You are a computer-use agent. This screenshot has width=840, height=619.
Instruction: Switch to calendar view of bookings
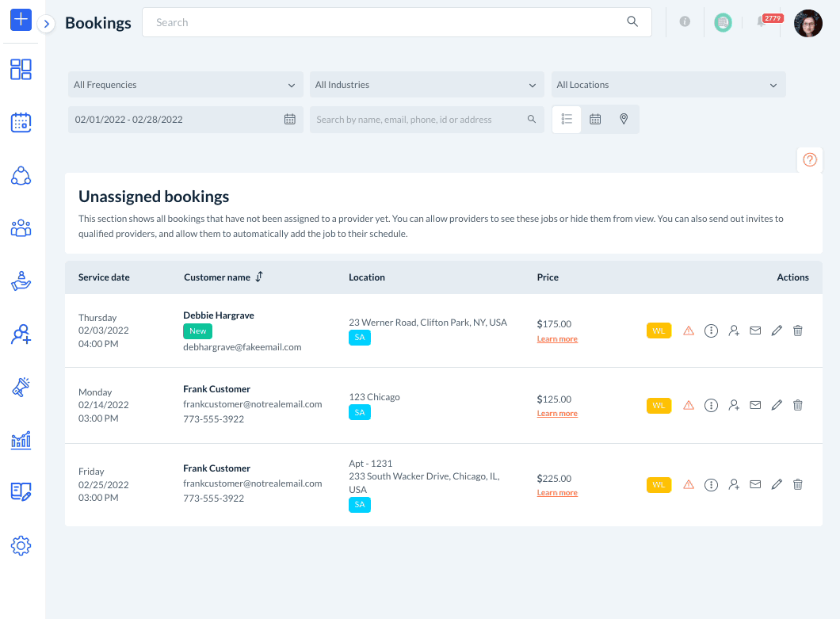click(x=595, y=119)
